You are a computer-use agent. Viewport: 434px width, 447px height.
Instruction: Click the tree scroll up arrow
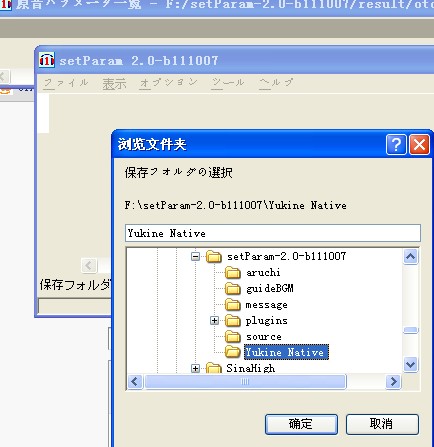coord(410,257)
